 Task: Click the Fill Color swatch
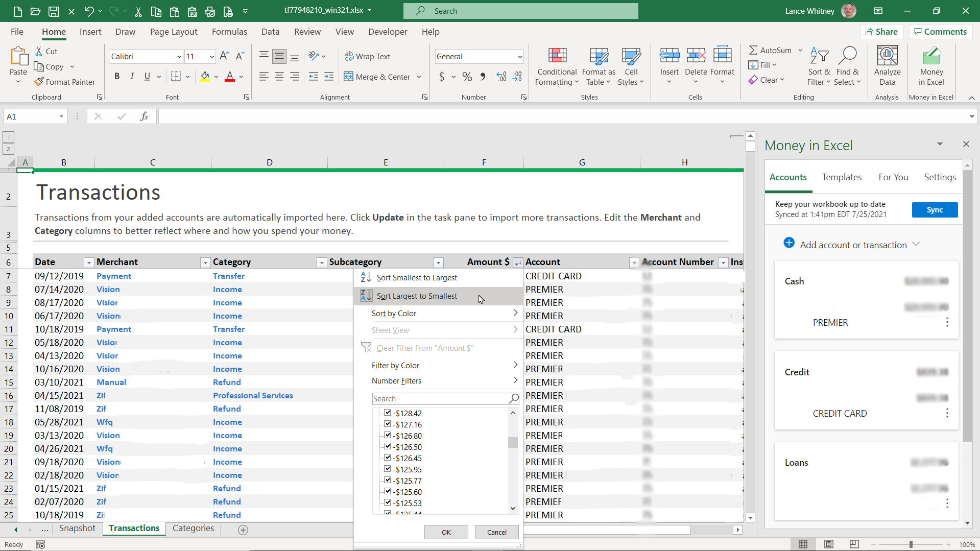point(205,77)
